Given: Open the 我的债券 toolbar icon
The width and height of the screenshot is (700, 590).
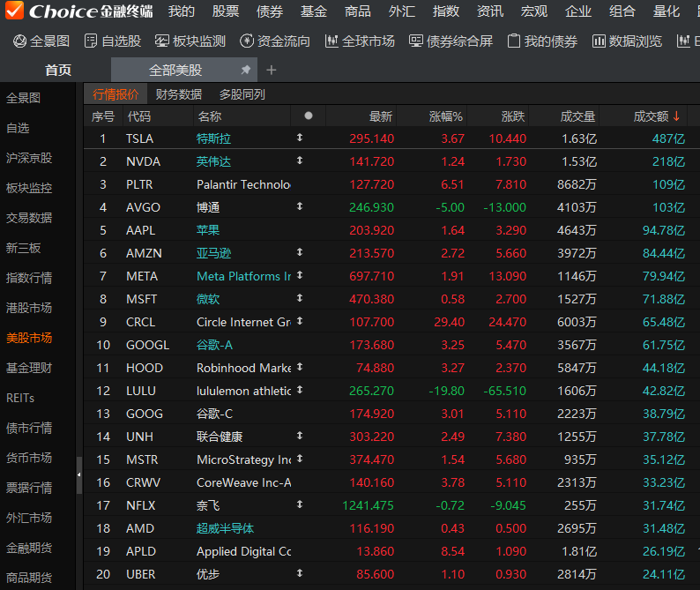Looking at the screenshot, I should [514, 41].
